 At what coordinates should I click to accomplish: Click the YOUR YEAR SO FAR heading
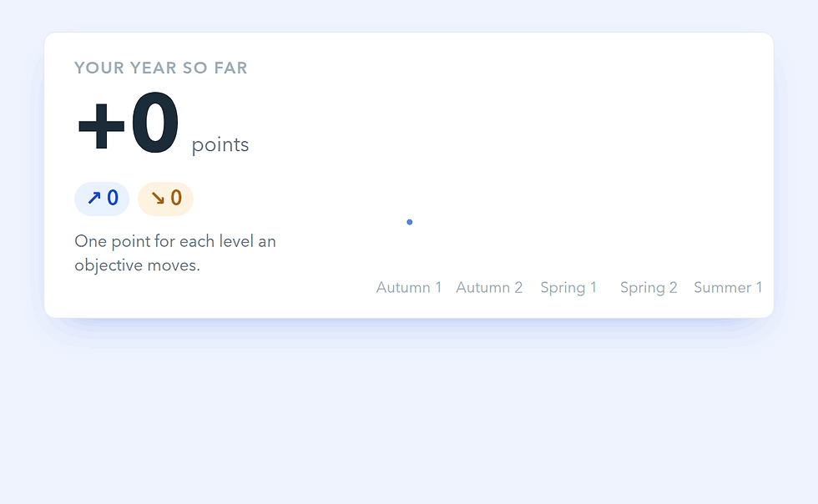pyautogui.click(x=160, y=68)
